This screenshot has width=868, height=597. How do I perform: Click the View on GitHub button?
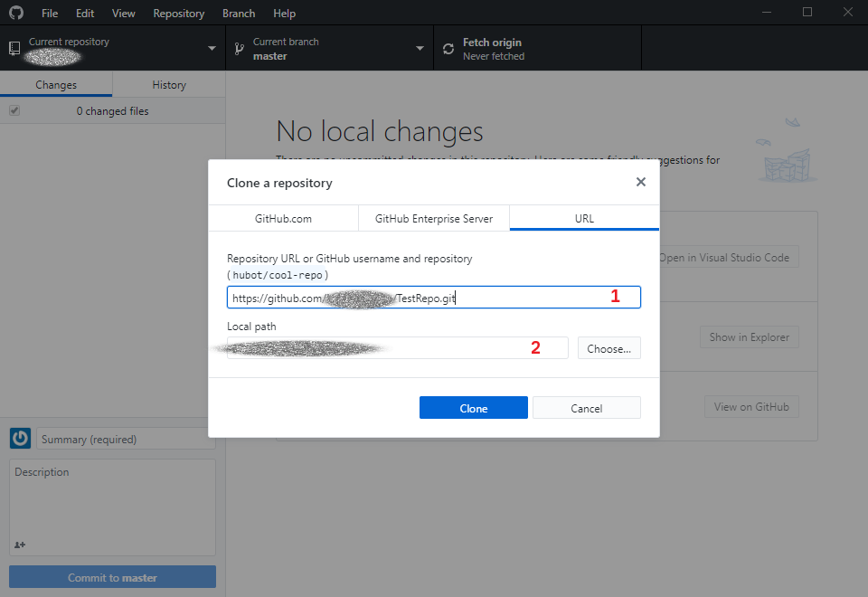[x=751, y=406]
